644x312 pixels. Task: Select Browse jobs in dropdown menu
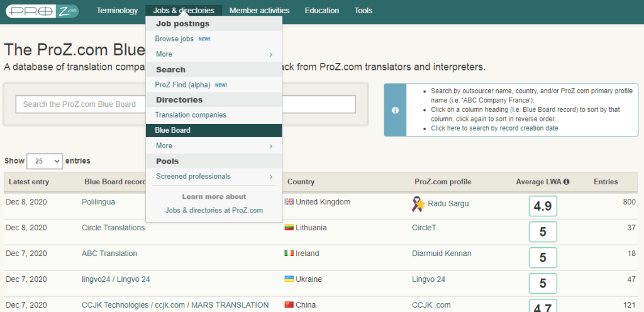click(x=174, y=38)
